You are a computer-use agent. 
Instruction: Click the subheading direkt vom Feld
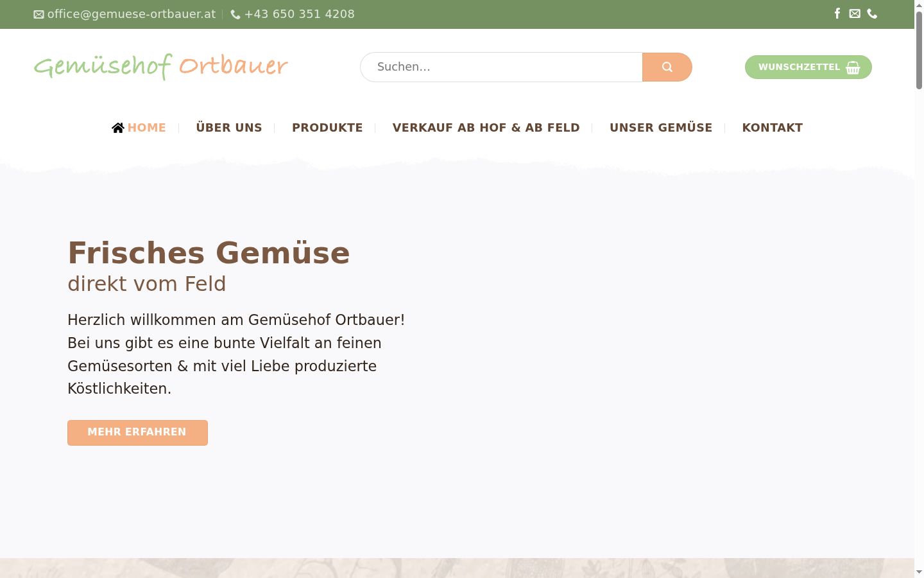pos(147,284)
